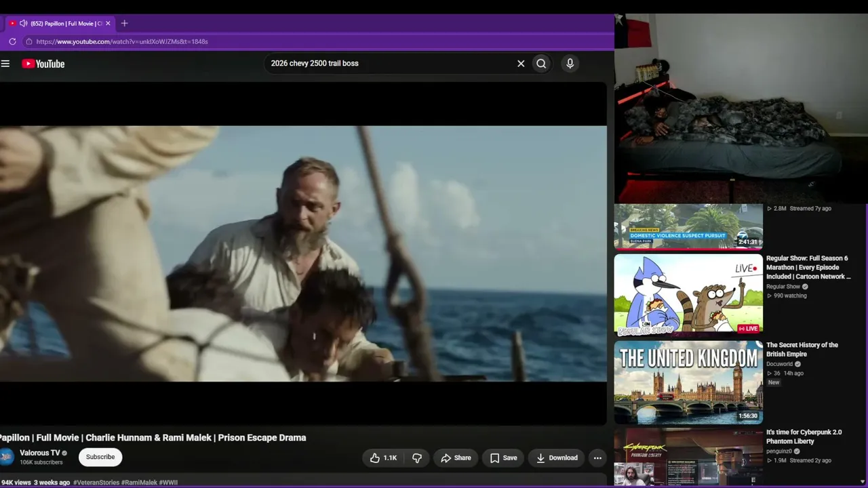Open The United Kingdom documentary thumbnail
Viewport: 868px width, 488px height.
(688, 382)
